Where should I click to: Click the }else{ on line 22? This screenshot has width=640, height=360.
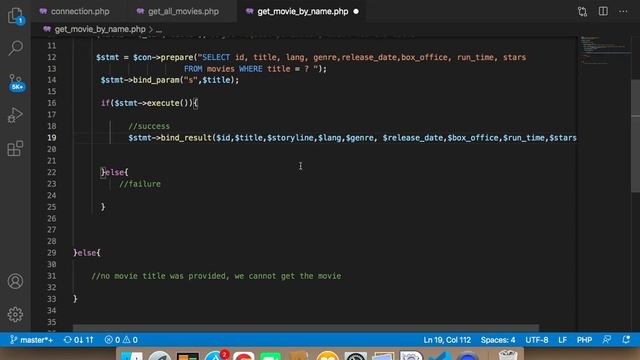click(115, 172)
